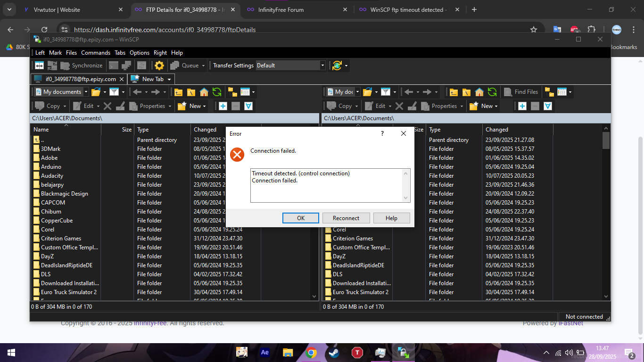Click Chrome bookmark star in address bar
This screenshot has height=362, width=644.
tap(534, 30)
